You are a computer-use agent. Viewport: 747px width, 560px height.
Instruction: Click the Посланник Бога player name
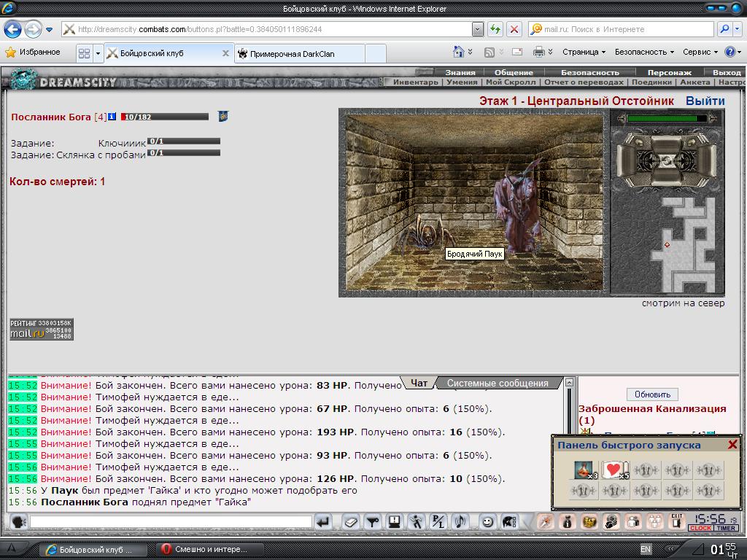tap(51, 117)
